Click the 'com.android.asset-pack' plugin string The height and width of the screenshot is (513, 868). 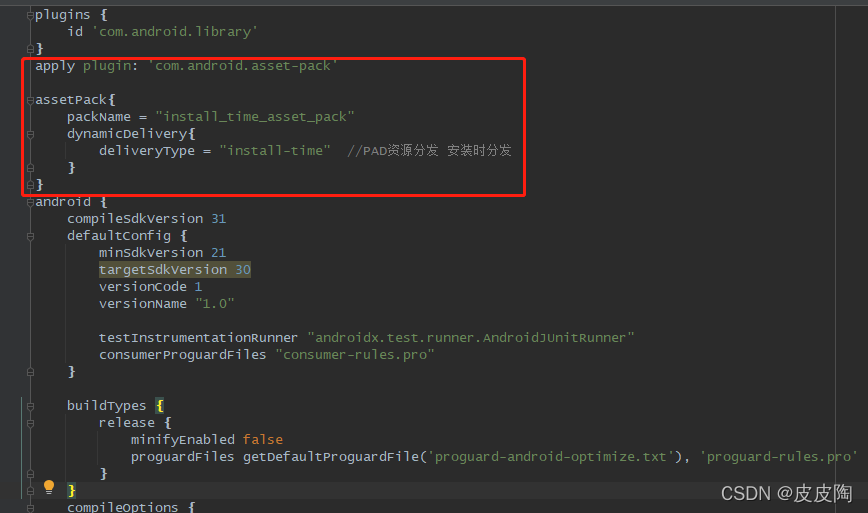coord(242,66)
